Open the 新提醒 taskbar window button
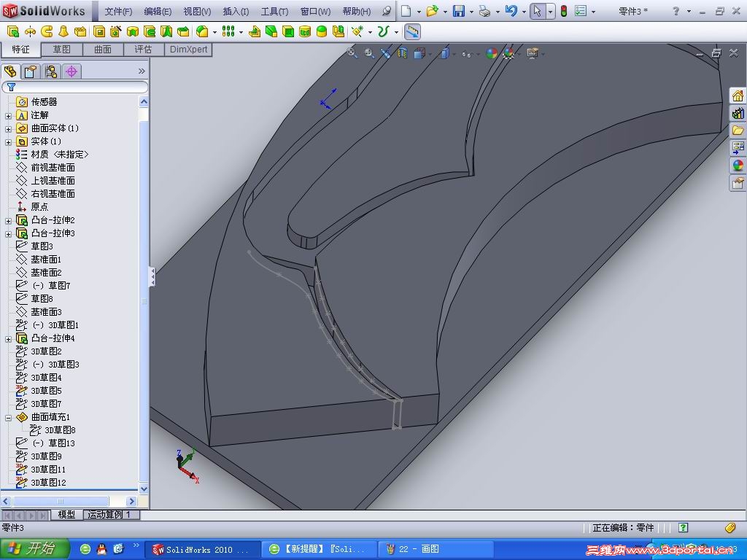Image resolution: width=747 pixels, height=560 pixels. coord(319,550)
